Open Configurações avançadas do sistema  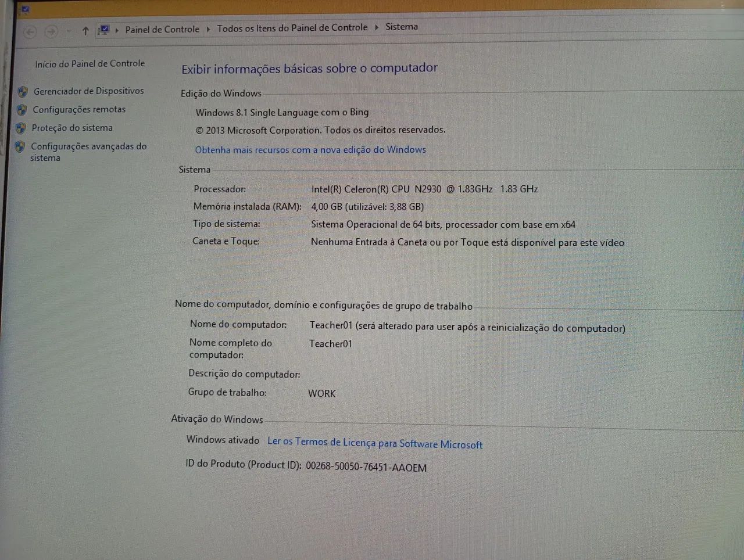click(88, 152)
